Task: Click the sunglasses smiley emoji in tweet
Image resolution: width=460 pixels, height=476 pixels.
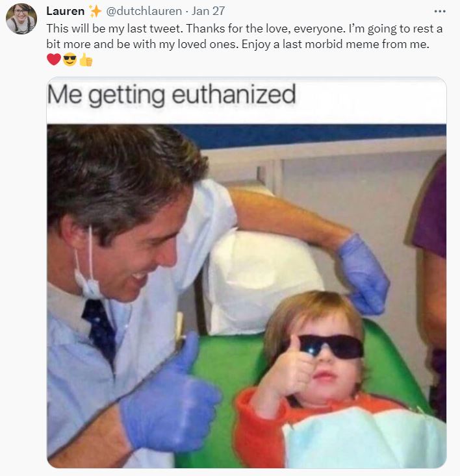Action: 70,59
